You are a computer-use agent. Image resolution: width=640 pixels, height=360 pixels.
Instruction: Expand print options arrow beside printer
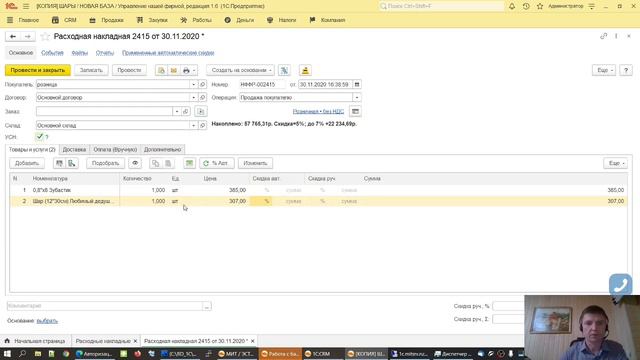194,70
